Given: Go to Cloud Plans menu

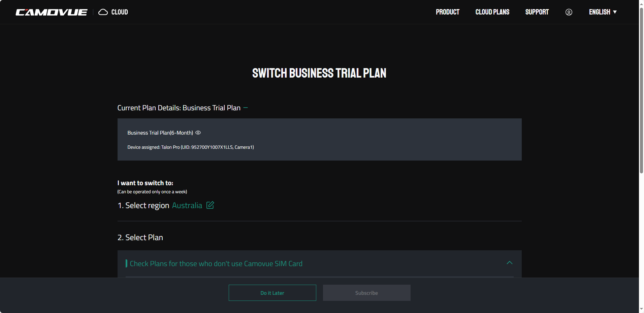Looking at the screenshot, I should (x=492, y=12).
